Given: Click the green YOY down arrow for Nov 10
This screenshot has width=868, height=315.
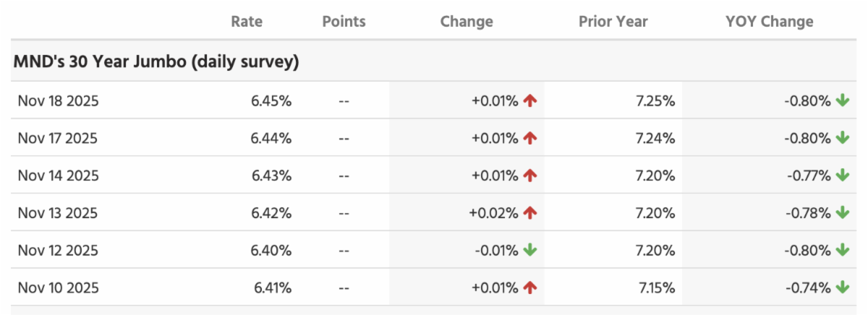Looking at the screenshot, I should coord(842,288).
